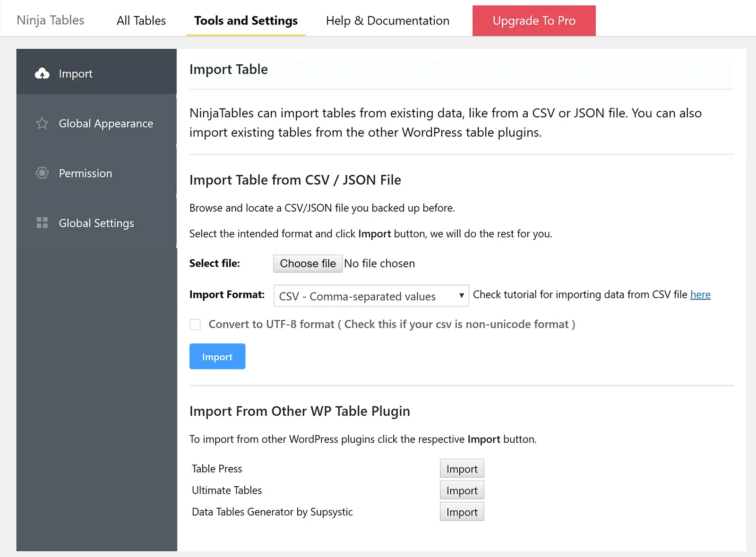Enable Convert to UTF-8 format checkbox
Image resolution: width=756 pixels, height=557 pixels.
tap(195, 325)
